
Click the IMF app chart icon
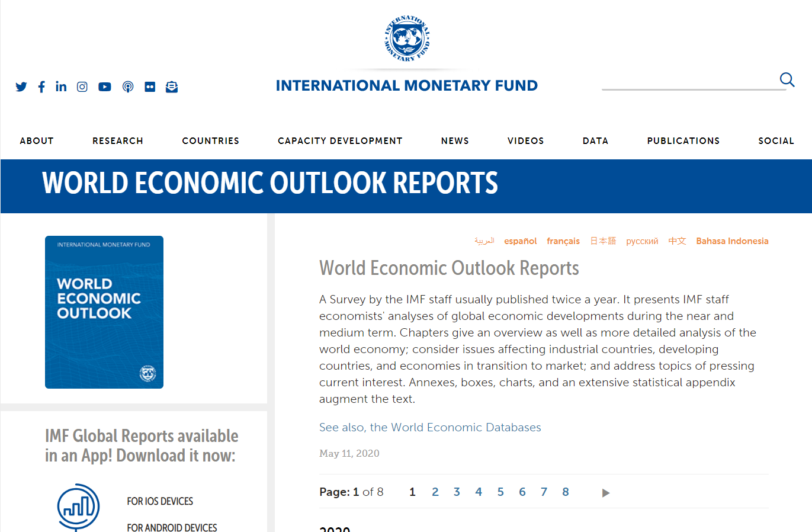tap(78, 507)
